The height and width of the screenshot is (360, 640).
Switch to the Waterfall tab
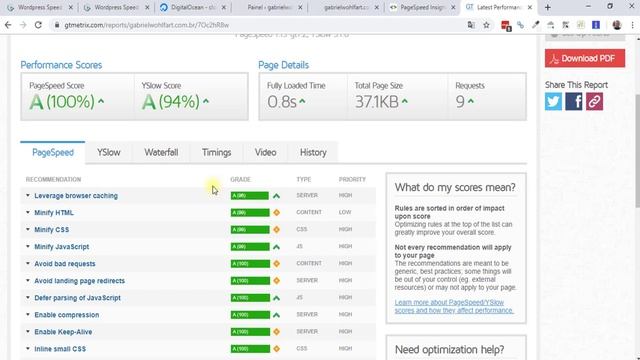161,153
